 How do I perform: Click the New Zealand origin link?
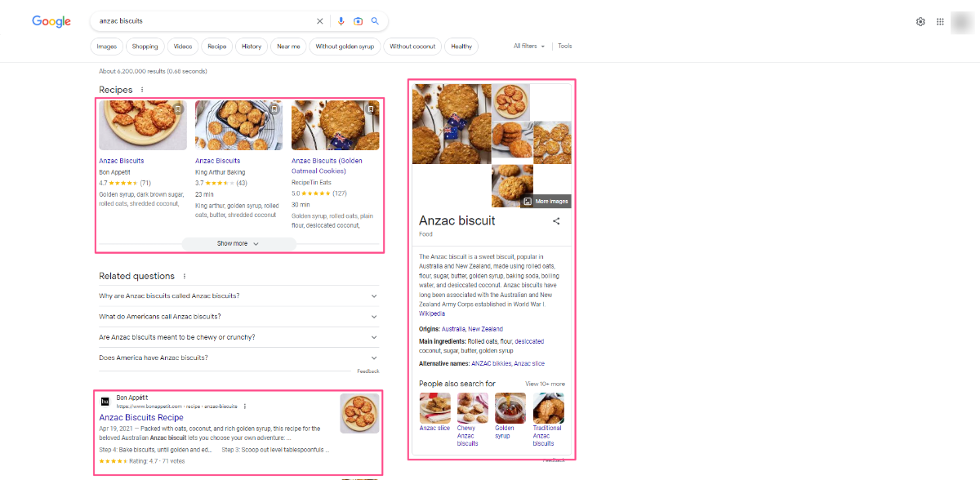point(485,329)
